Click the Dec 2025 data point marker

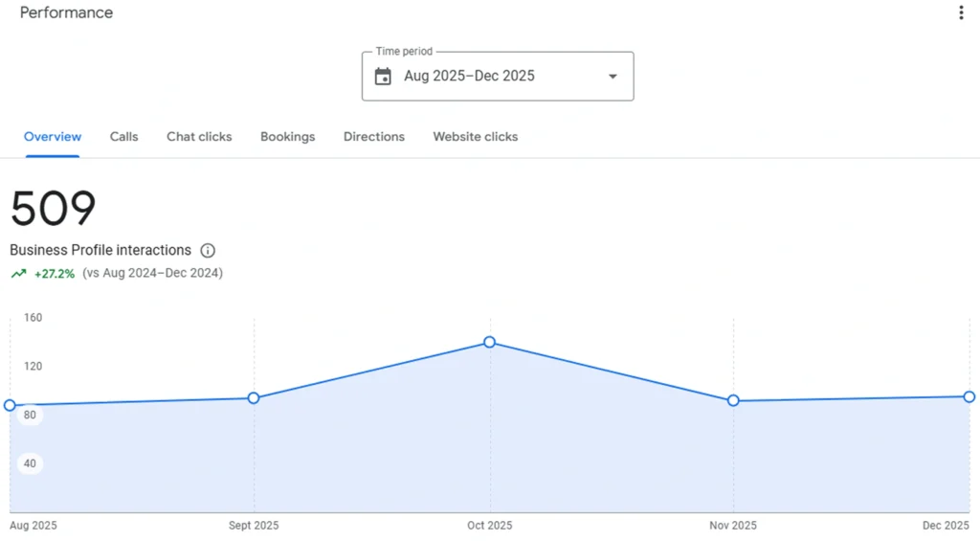coord(969,396)
